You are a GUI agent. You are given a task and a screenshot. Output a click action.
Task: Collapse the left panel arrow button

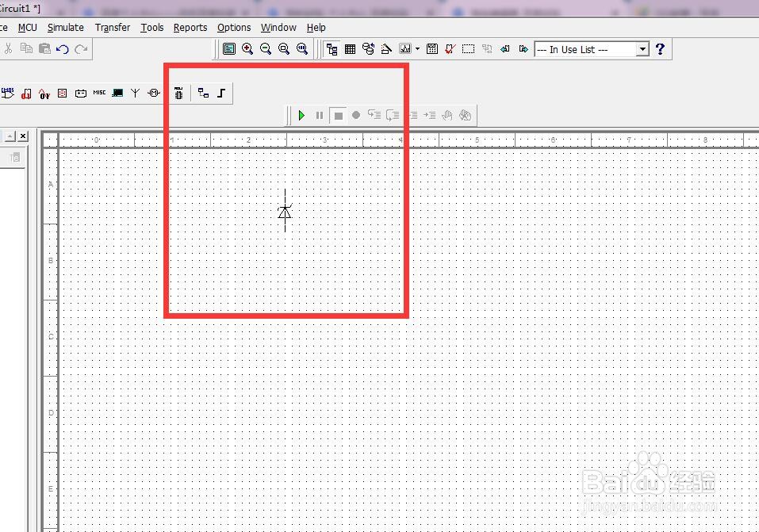coord(10,136)
